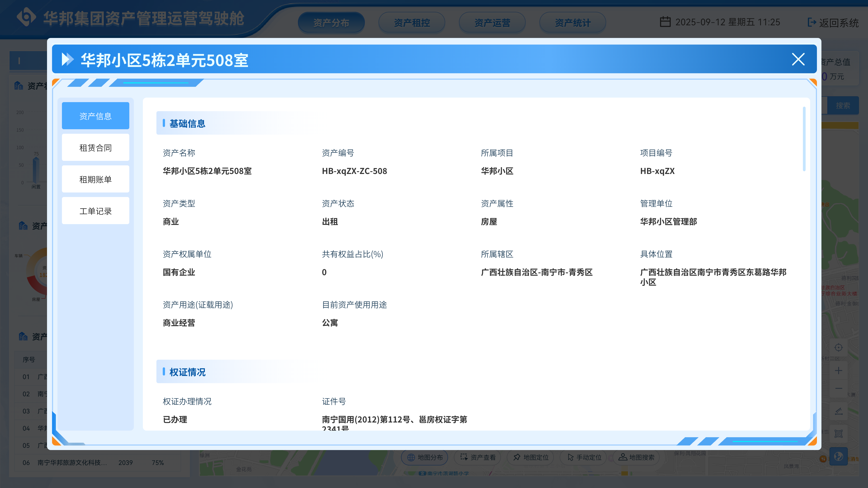Click the 返回系统 exit icon
This screenshot has width=868, height=488.
pyautogui.click(x=812, y=22)
